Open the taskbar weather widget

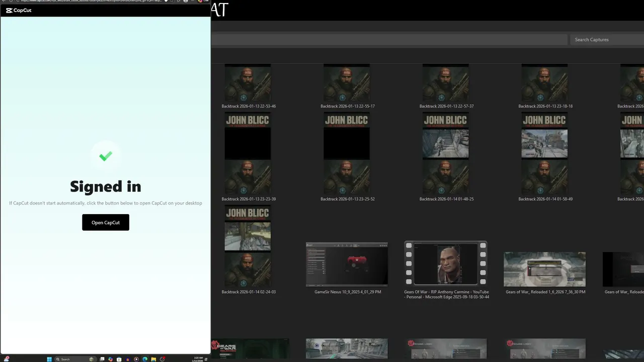coord(7,359)
